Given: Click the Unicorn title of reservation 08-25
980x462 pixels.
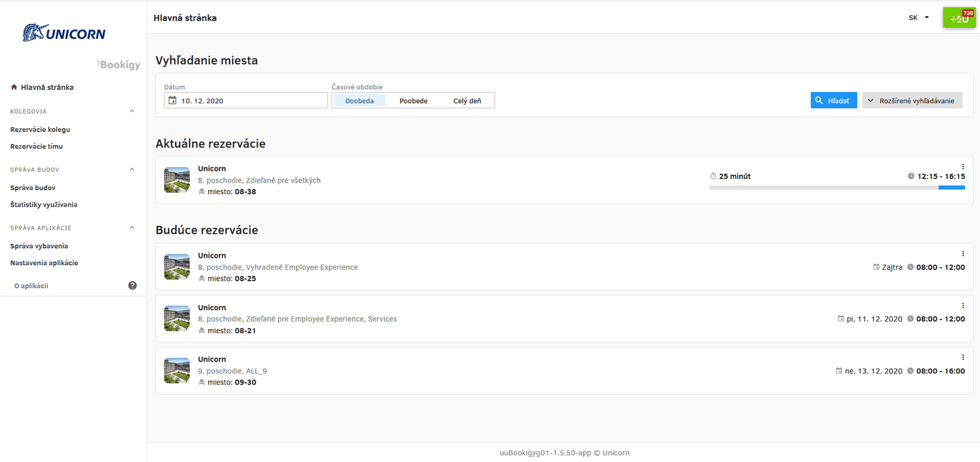Looking at the screenshot, I should [212, 256].
